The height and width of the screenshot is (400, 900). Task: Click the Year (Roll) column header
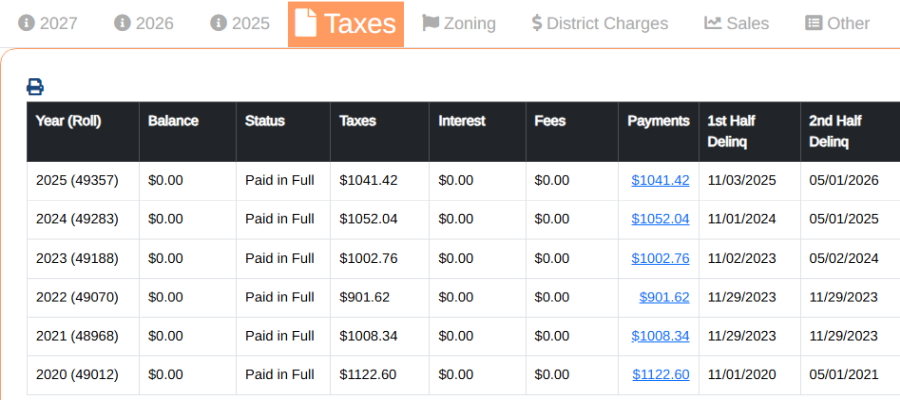[83, 132]
